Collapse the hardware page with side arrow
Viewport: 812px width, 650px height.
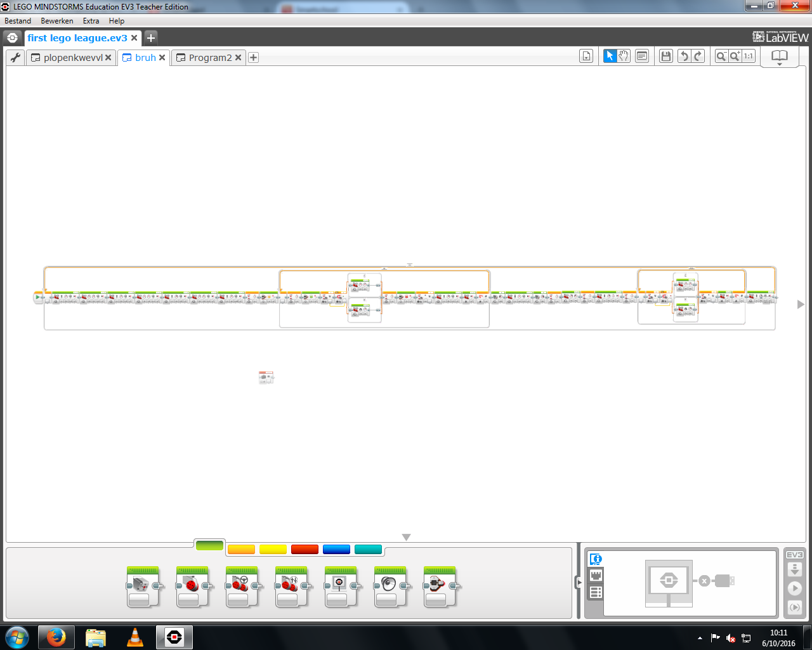tap(579, 582)
